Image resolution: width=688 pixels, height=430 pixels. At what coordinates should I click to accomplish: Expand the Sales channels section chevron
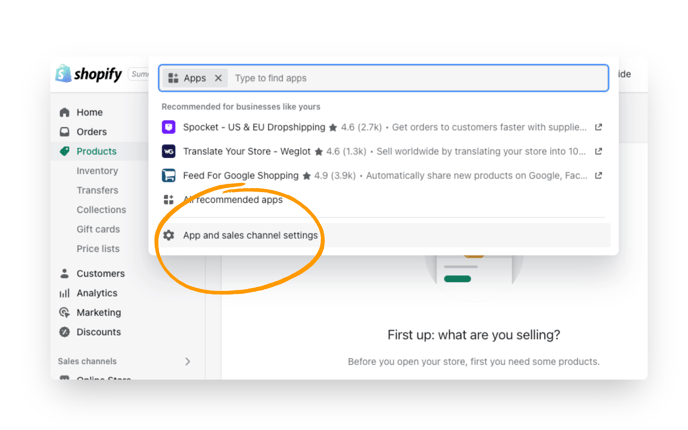click(x=187, y=361)
